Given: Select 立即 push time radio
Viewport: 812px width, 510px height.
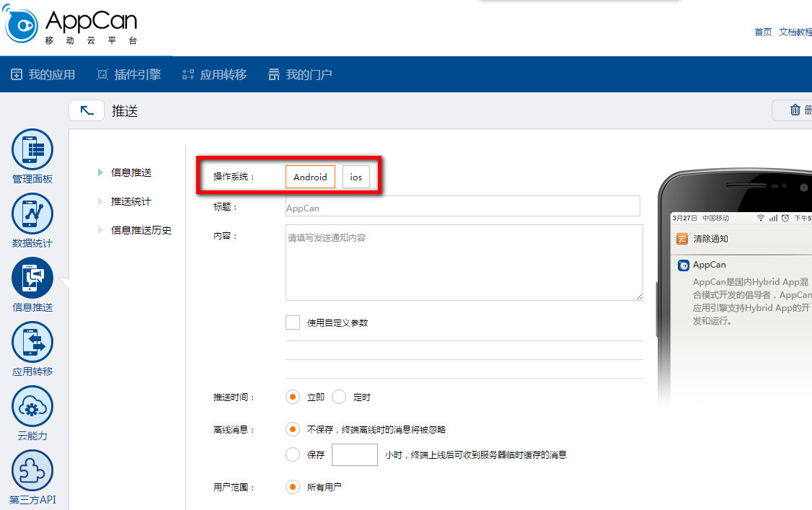Looking at the screenshot, I should coord(293,397).
